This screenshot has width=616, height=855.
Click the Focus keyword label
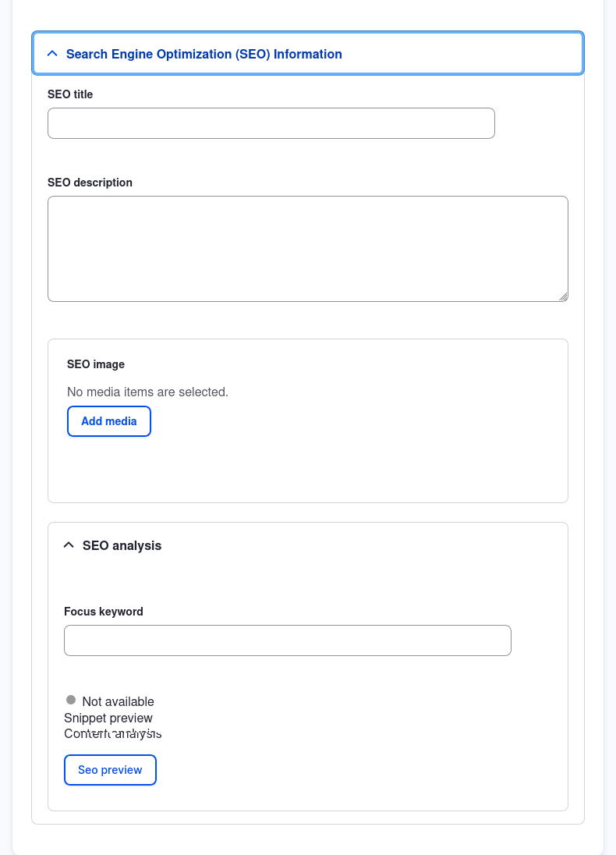point(103,612)
